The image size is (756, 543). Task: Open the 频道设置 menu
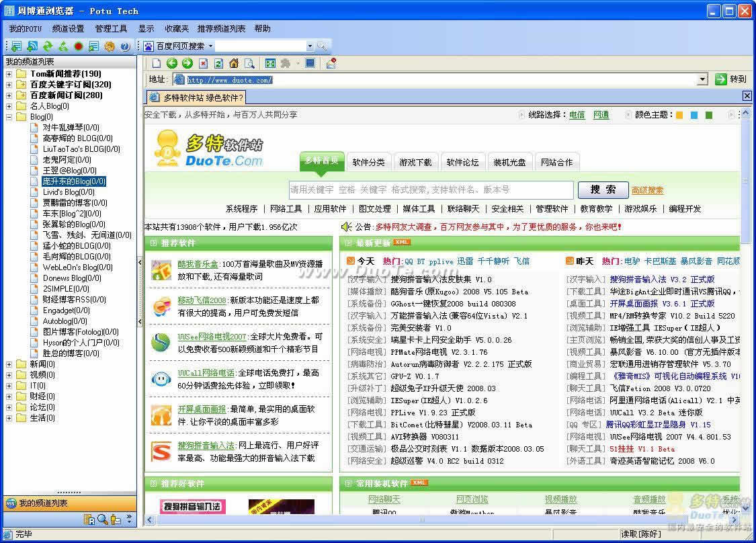click(68, 29)
